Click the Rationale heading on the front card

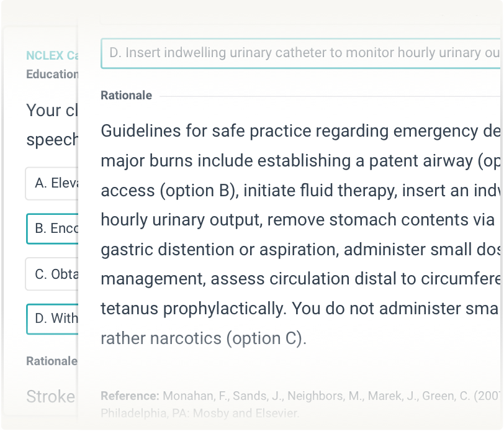126,96
